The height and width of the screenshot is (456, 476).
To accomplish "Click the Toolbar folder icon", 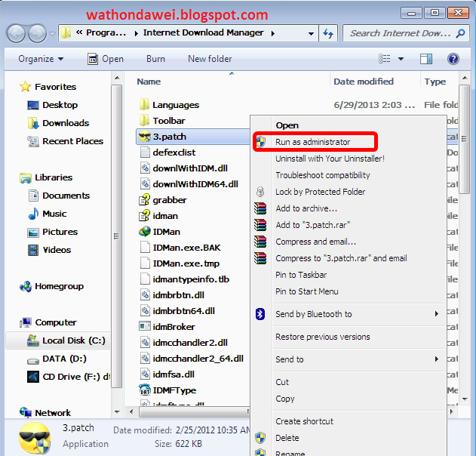I will pos(145,120).
